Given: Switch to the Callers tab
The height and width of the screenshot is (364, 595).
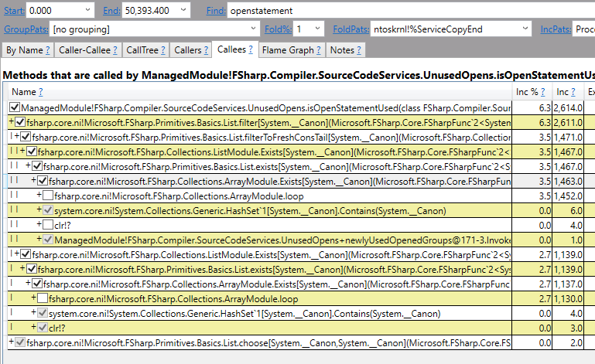Looking at the screenshot, I should (x=191, y=50).
